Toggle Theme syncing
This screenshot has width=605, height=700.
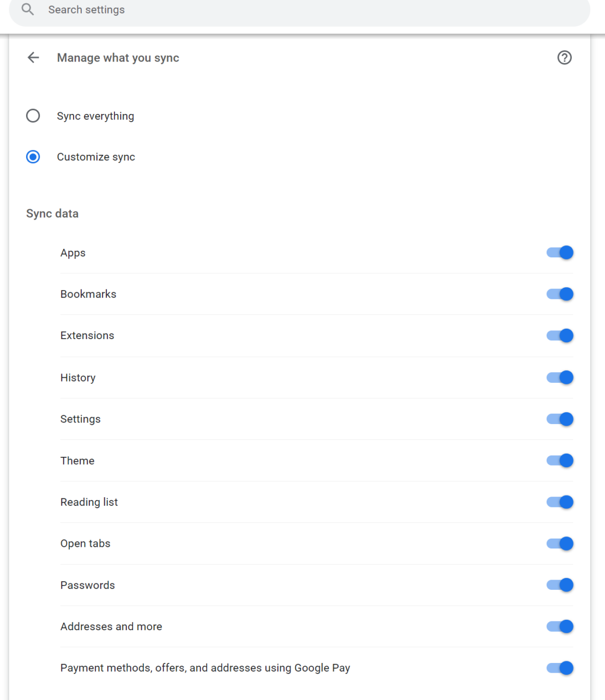pyautogui.click(x=559, y=460)
